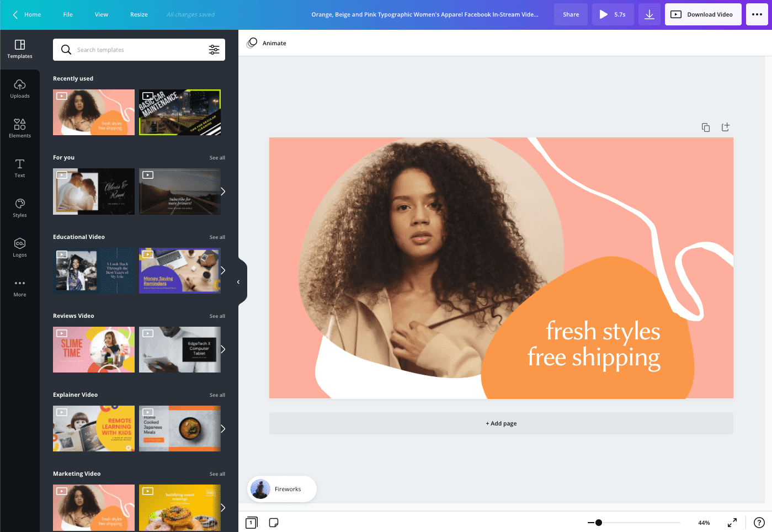Open the Logos panel
The width and height of the screenshot is (772, 532).
20,247
